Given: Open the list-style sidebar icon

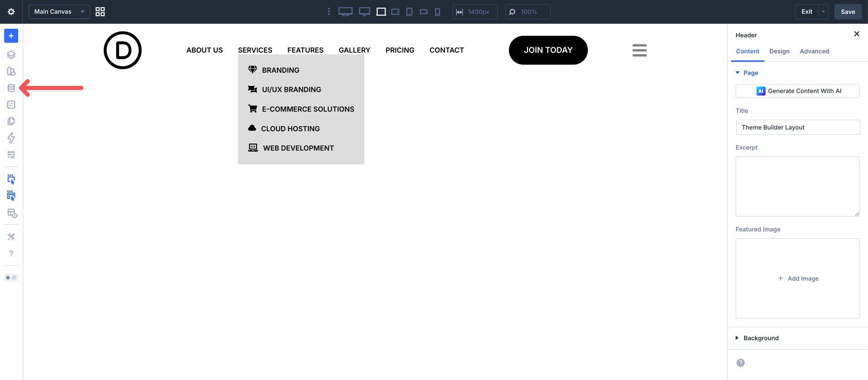Looking at the screenshot, I should [11, 155].
